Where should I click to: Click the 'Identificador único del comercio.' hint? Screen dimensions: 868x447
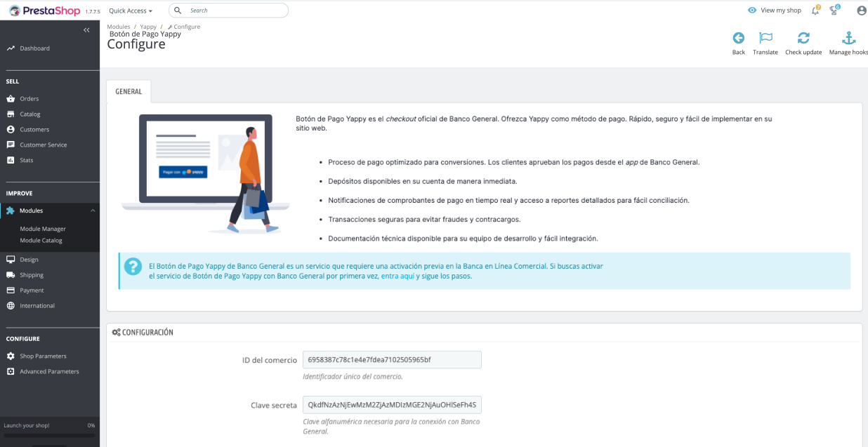[353, 377]
